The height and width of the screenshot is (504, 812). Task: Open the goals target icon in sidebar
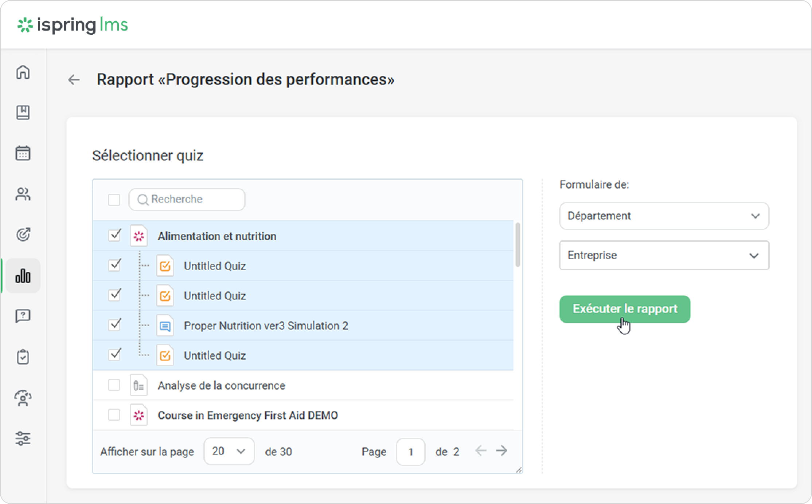(x=23, y=235)
